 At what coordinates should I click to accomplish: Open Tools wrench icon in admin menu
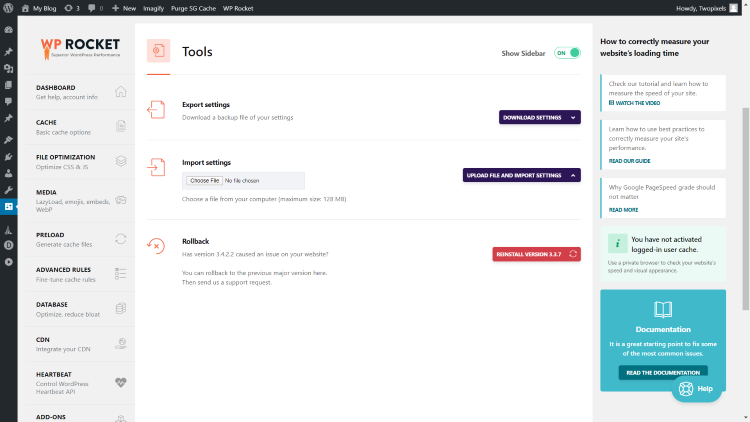click(x=8, y=190)
